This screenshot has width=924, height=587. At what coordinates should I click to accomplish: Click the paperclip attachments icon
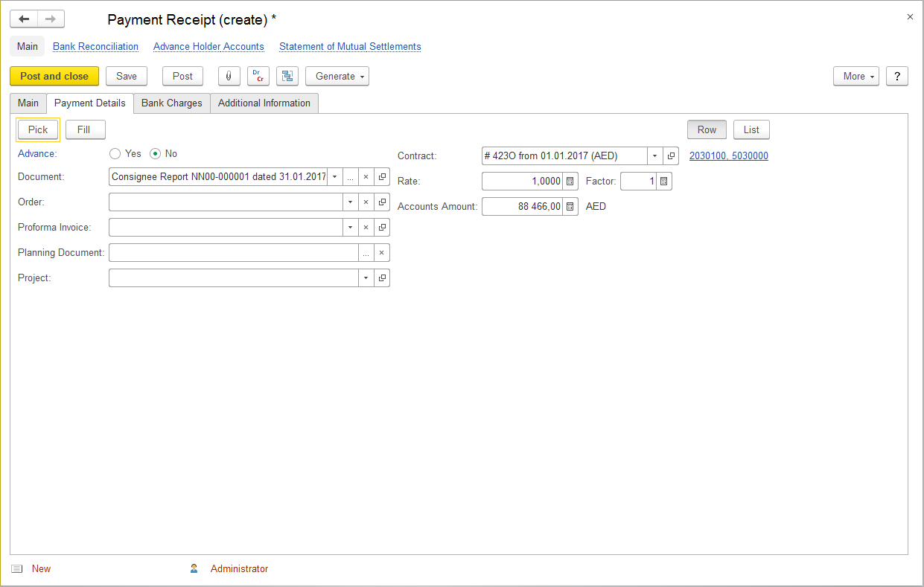229,76
